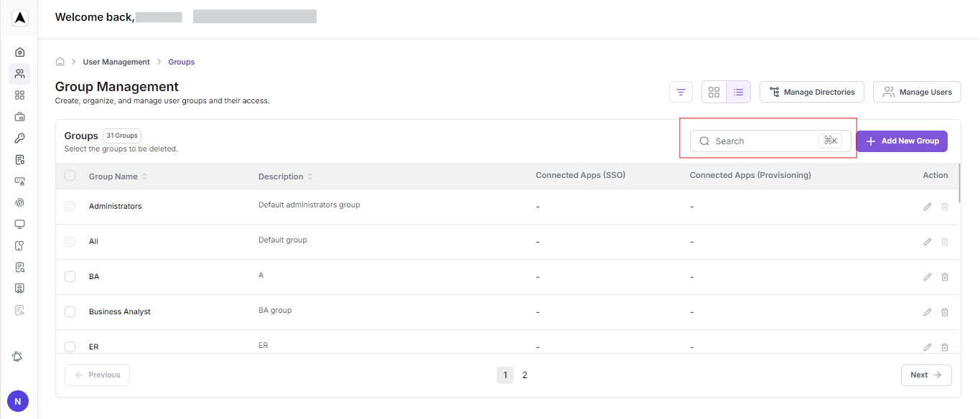Open the Applications grid icon in sidebar
The width and height of the screenshot is (980, 419).
tap(19, 95)
